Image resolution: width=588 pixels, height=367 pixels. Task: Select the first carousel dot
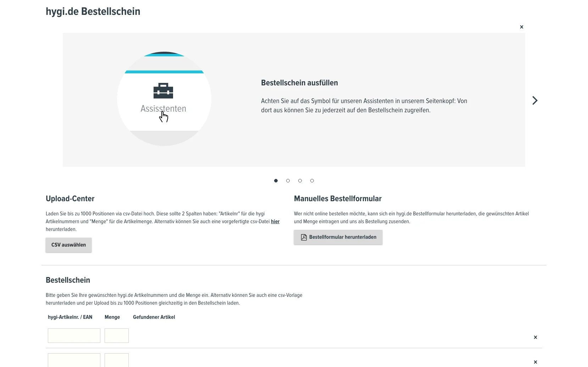pyautogui.click(x=276, y=181)
